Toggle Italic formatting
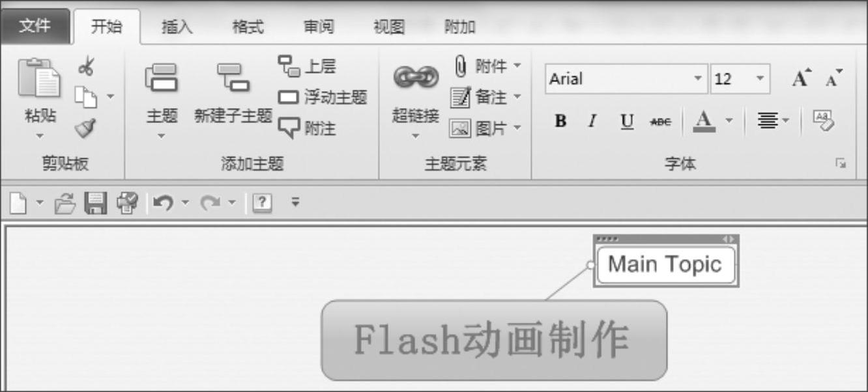The height and width of the screenshot is (392, 868). click(x=593, y=121)
